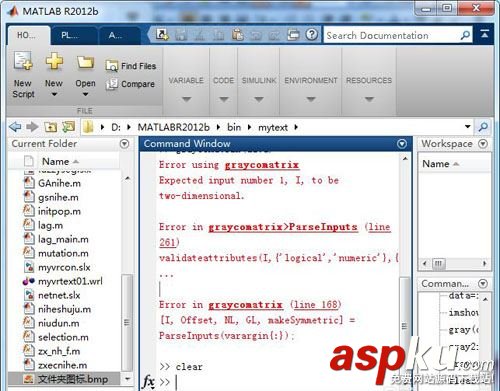
Task: Click the up one folder icon
Action: coord(51,127)
